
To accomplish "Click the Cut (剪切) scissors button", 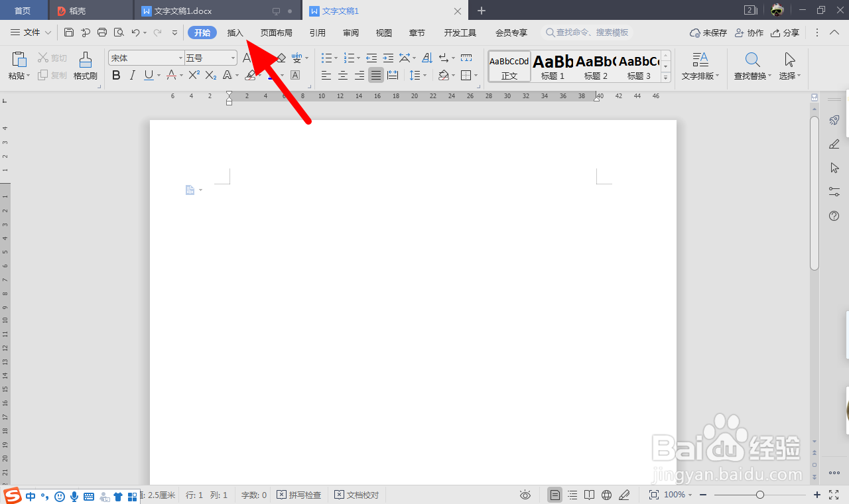I will pos(52,58).
